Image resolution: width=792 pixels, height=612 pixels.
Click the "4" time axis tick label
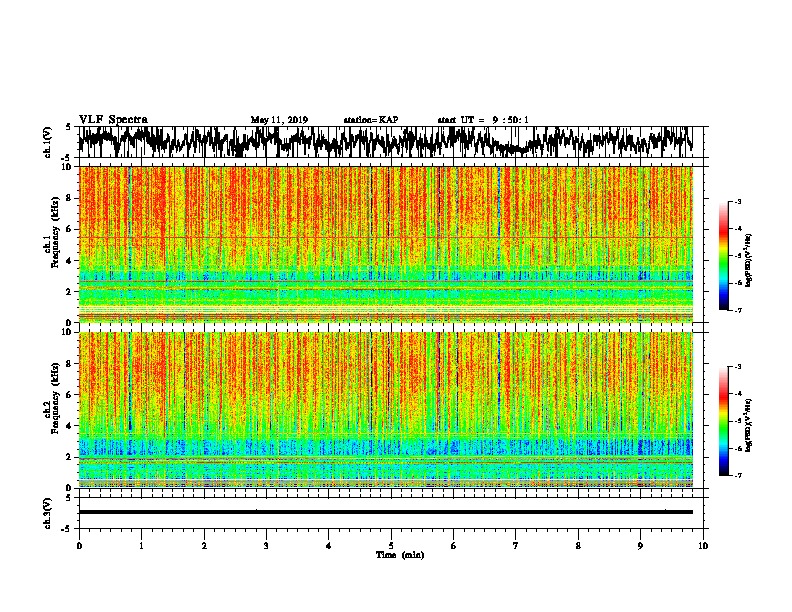(x=329, y=546)
